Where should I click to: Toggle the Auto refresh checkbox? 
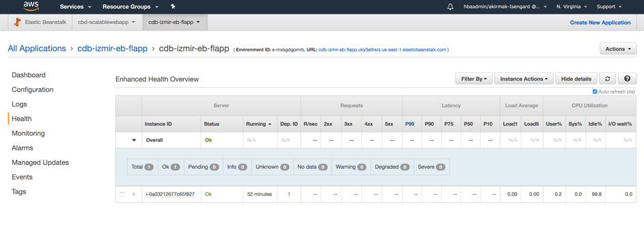(x=595, y=92)
